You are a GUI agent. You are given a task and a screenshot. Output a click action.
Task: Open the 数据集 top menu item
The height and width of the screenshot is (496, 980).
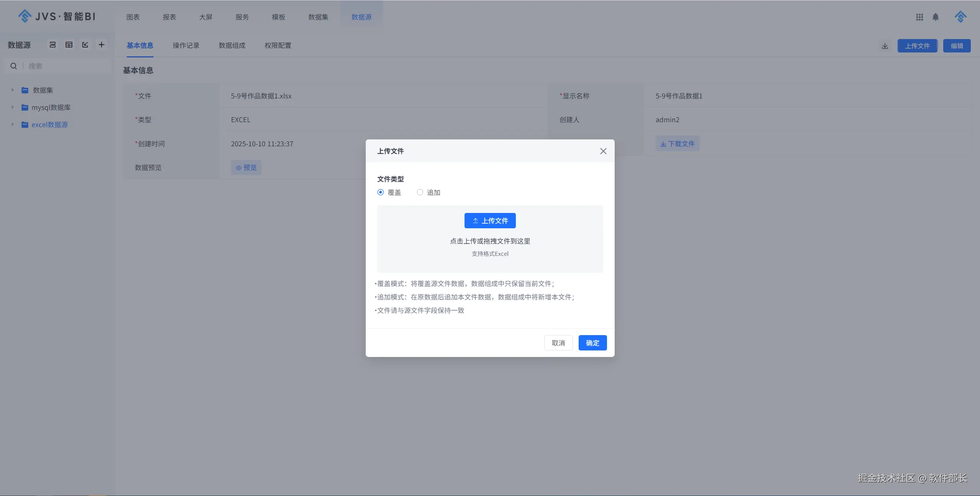tap(318, 17)
